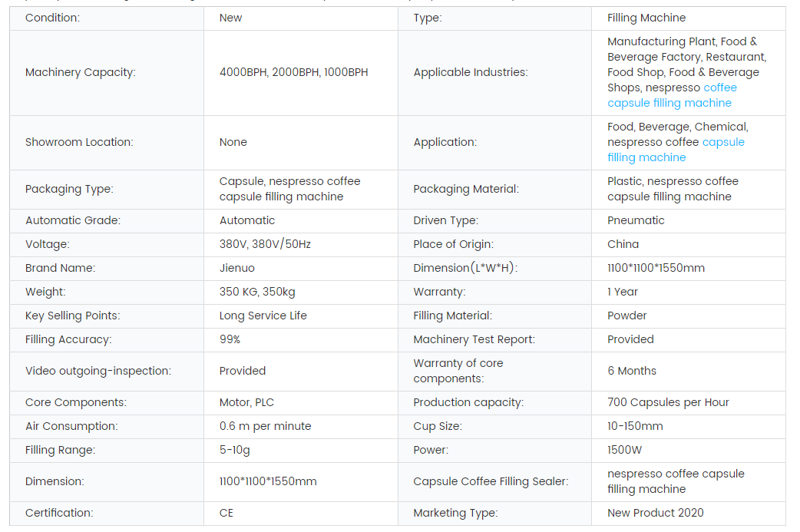Click the '99%' filling accuracy value
This screenshot has height=532, width=800.
point(230,339)
